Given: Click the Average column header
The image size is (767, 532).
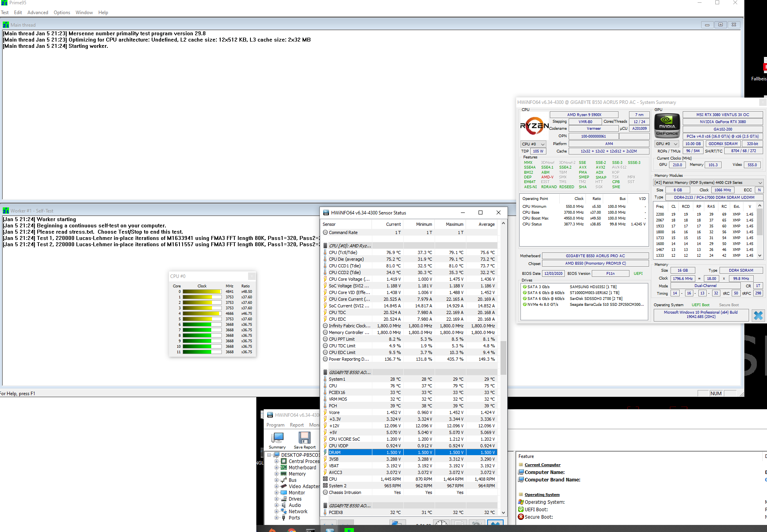Looking at the screenshot, I should pos(481,224).
